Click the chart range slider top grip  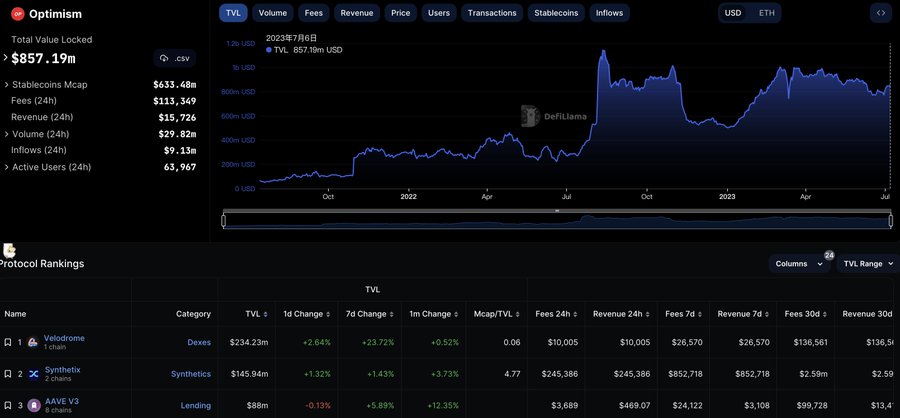click(557, 211)
